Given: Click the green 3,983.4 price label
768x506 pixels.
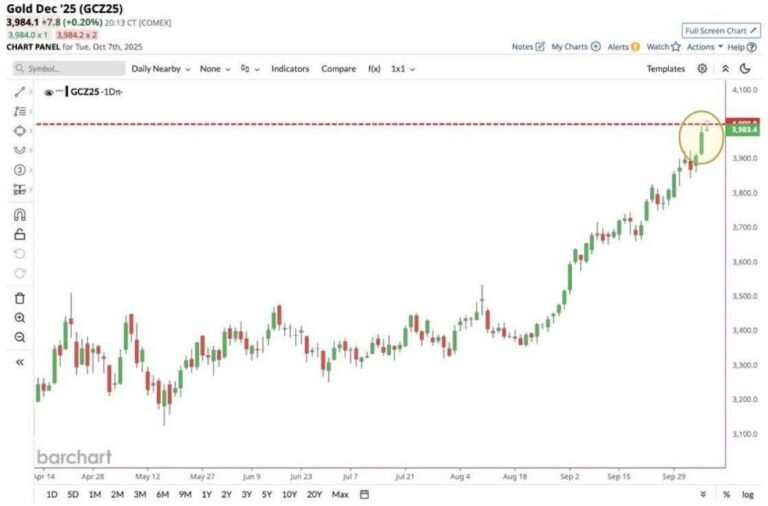Looking at the screenshot, I should [743, 129].
